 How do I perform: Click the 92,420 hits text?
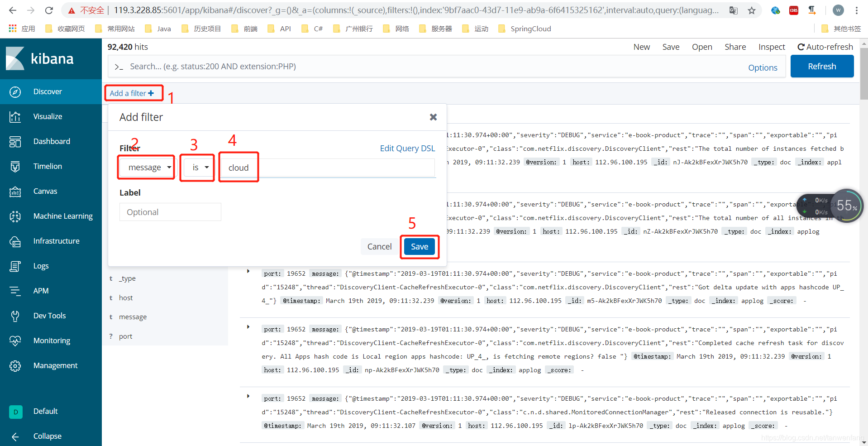pyautogui.click(x=128, y=47)
